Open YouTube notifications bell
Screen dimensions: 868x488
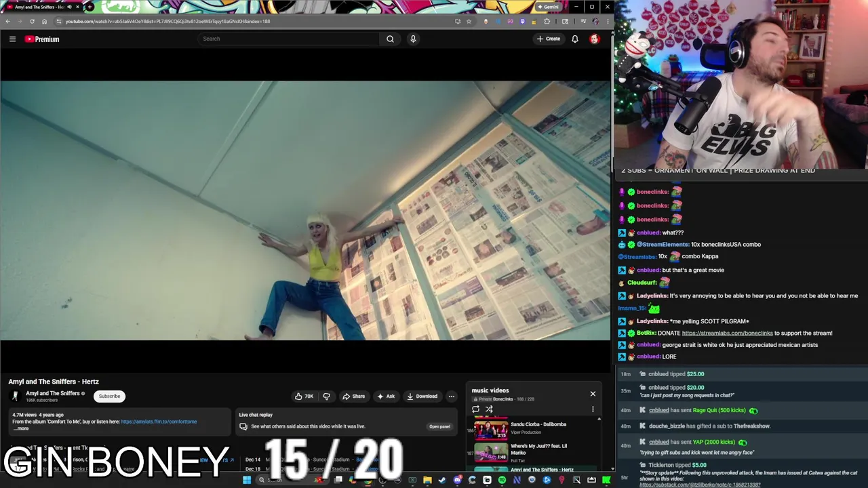575,39
